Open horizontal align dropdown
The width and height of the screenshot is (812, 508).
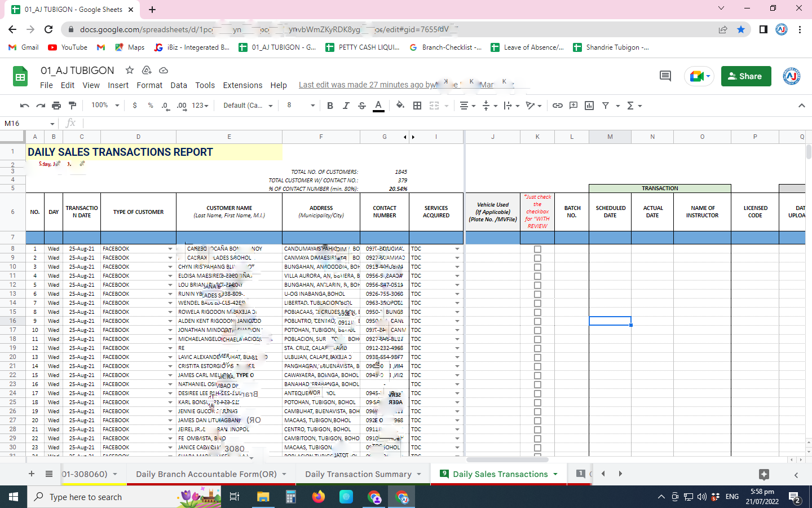pyautogui.click(x=467, y=106)
